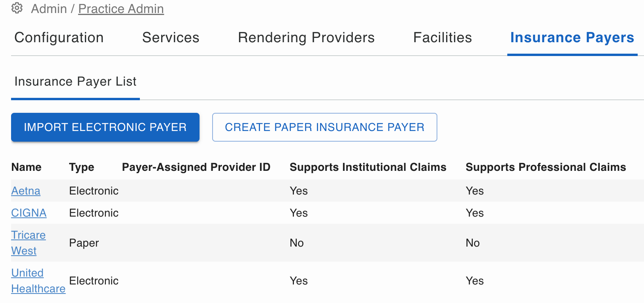Viewport: 644px width, 303px height.
Task: Go to the Rendering Providers tab
Action: (x=306, y=37)
